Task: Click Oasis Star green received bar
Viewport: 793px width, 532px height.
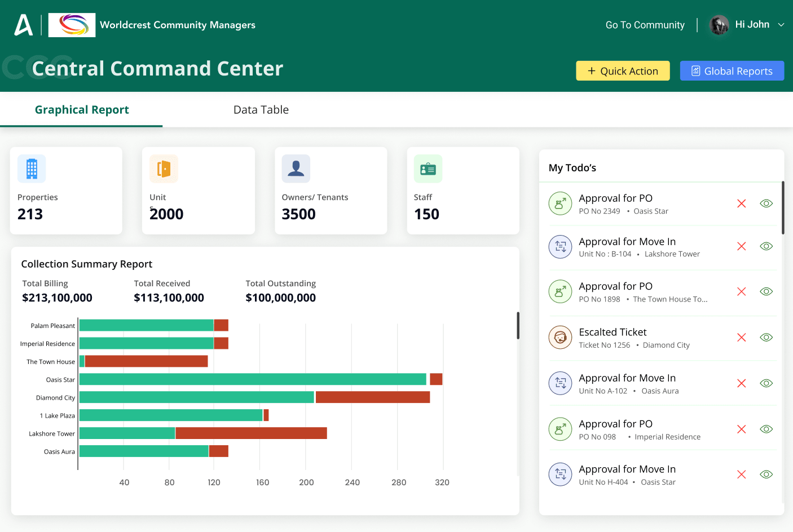Action: (253, 379)
